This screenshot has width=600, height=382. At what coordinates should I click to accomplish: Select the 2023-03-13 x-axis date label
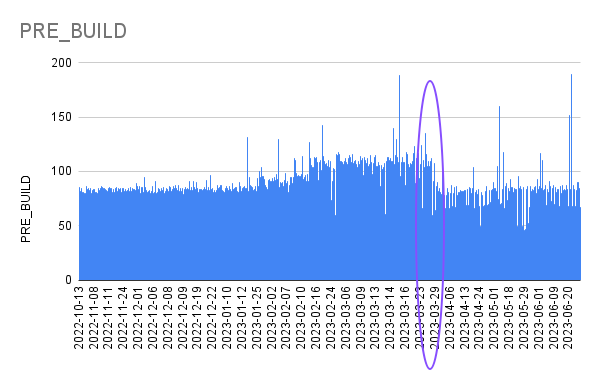pos(375,318)
